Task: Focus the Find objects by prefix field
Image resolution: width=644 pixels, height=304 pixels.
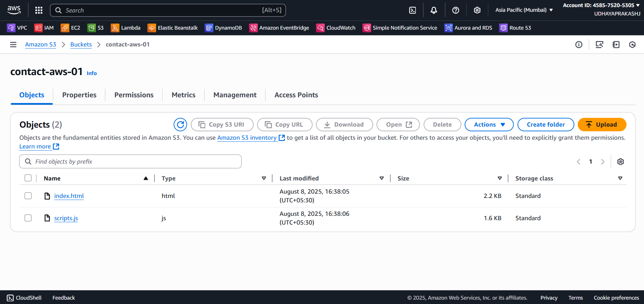Action: 130,162
